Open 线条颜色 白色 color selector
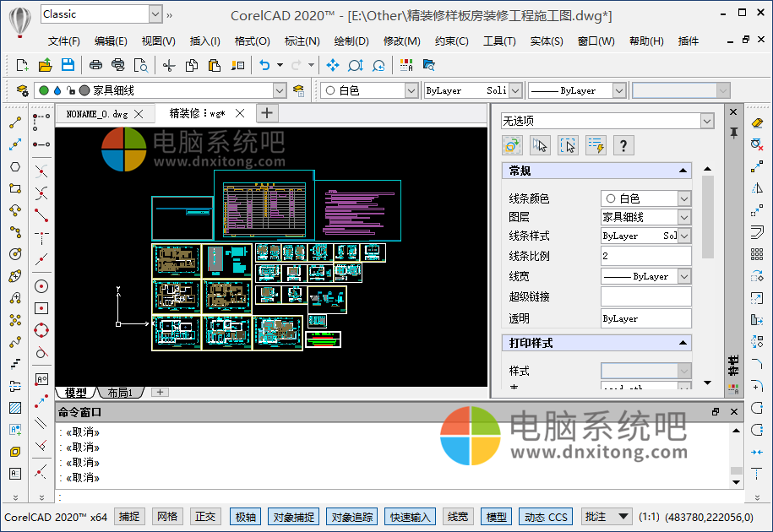This screenshot has width=773, height=532. coord(645,198)
